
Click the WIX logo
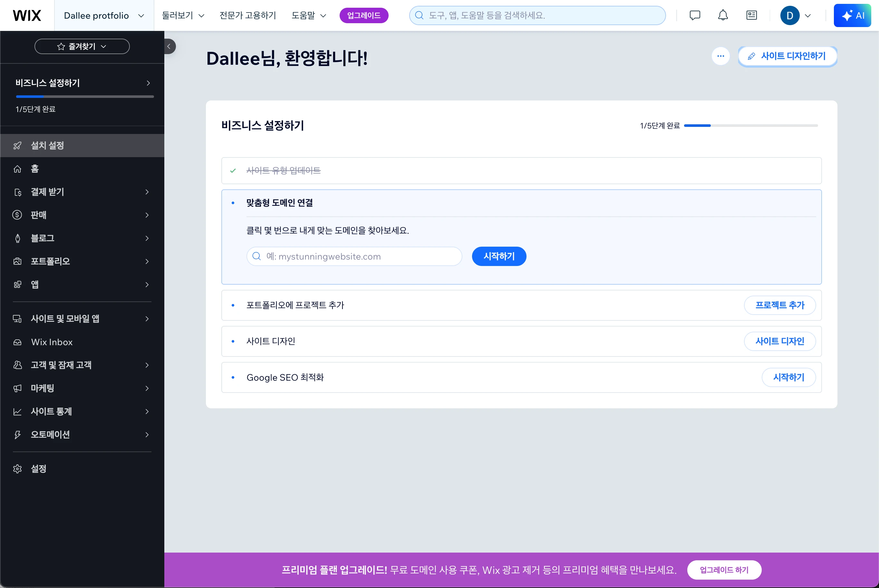[27, 15]
